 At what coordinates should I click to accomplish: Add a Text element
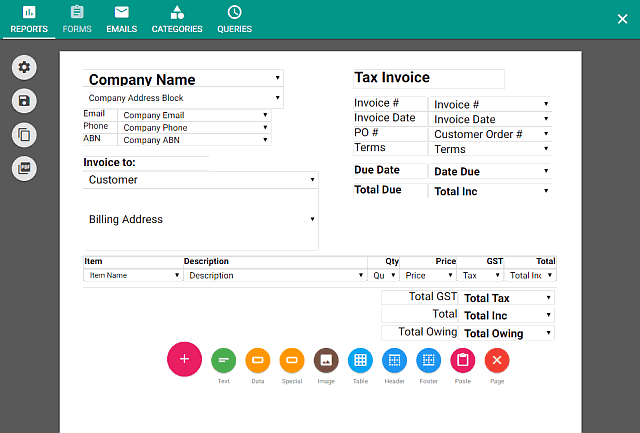[x=223, y=360]
